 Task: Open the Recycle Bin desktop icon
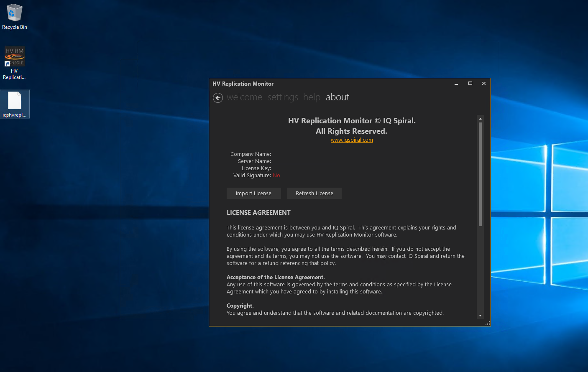point(15,17)
